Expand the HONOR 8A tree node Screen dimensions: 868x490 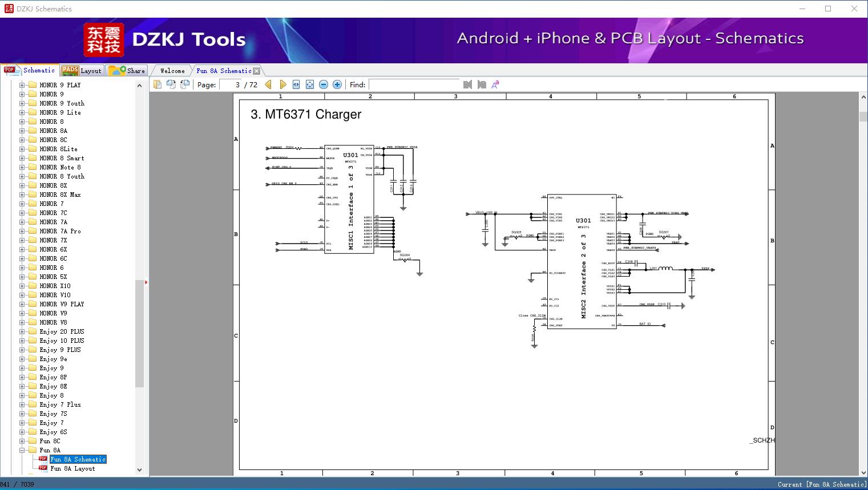(22, 131)
